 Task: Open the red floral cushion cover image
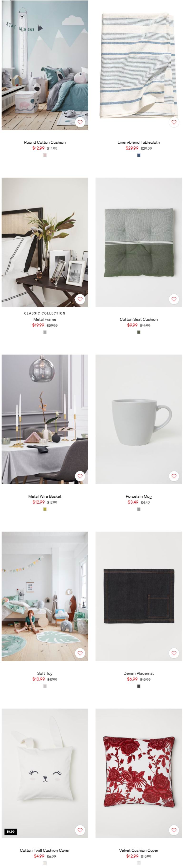(139, 773)
